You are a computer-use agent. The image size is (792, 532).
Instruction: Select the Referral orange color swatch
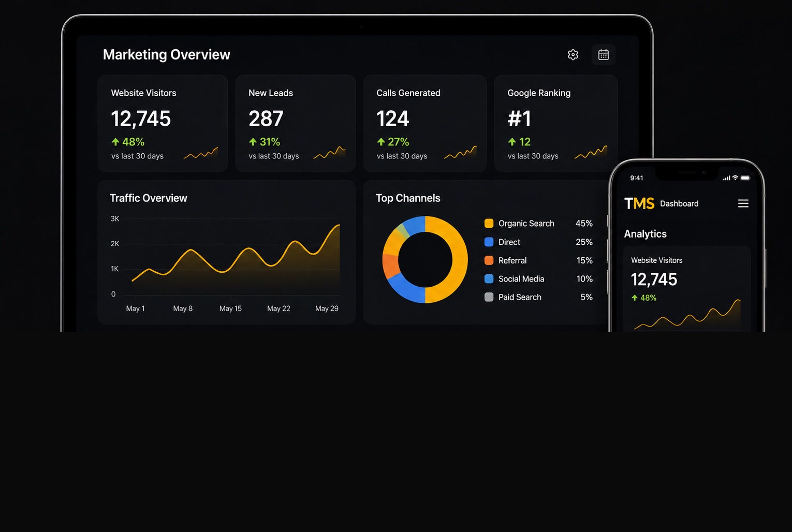[x=489, y=260]
